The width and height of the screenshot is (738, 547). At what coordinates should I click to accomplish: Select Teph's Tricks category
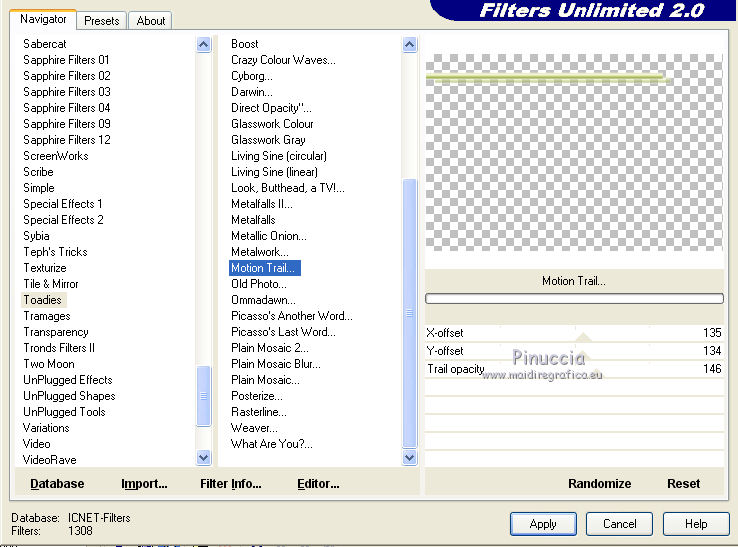coord(55,252)
